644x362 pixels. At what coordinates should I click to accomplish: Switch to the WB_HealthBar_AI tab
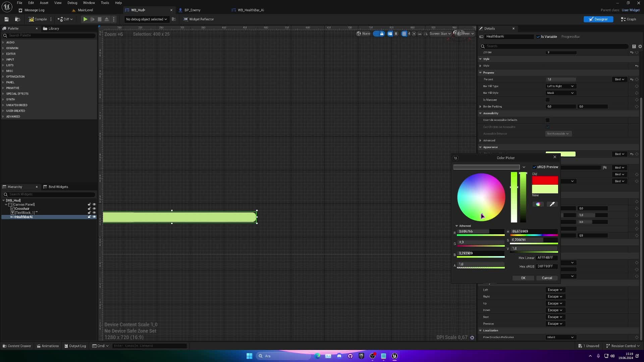tap(250, 10)
